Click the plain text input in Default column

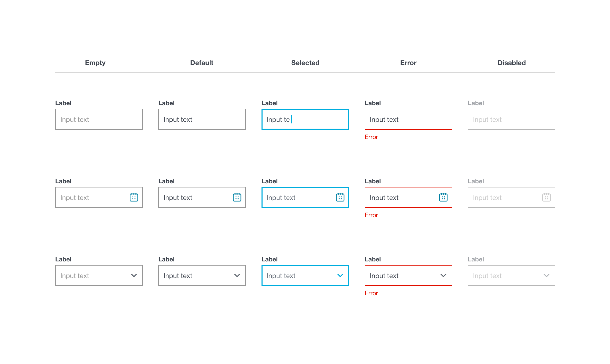pyautogui.click(x=202, y=119)
